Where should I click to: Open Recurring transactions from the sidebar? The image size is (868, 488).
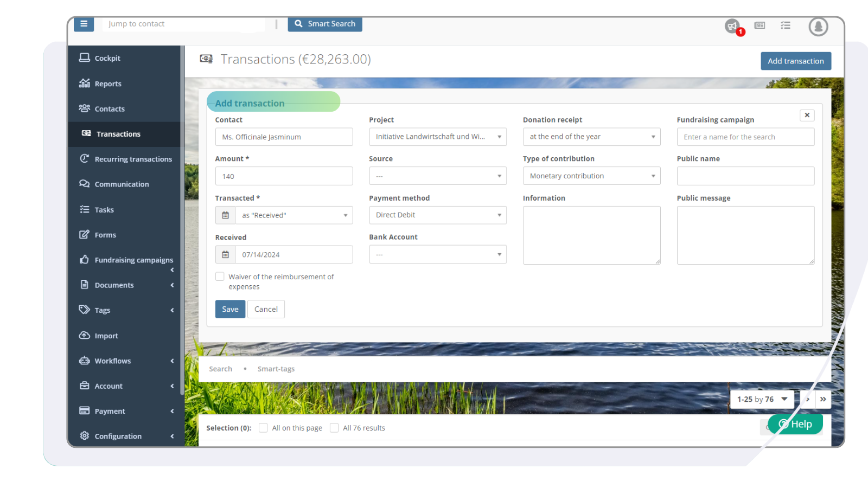[x=133, y=159]
